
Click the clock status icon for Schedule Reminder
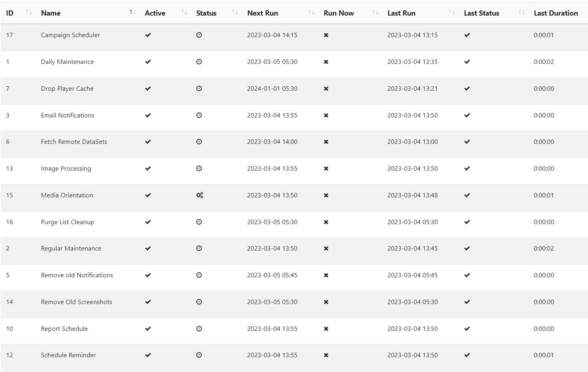point(199,355)
